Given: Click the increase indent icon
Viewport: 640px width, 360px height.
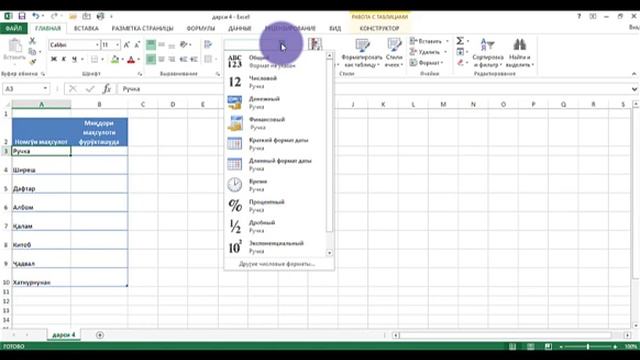Looking at the screenshot, I should [194, 60].
